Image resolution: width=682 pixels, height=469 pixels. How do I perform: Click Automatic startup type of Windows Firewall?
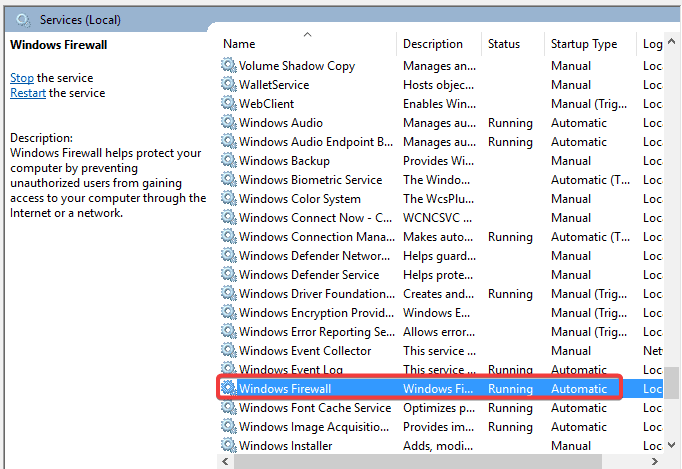[578, 389]
